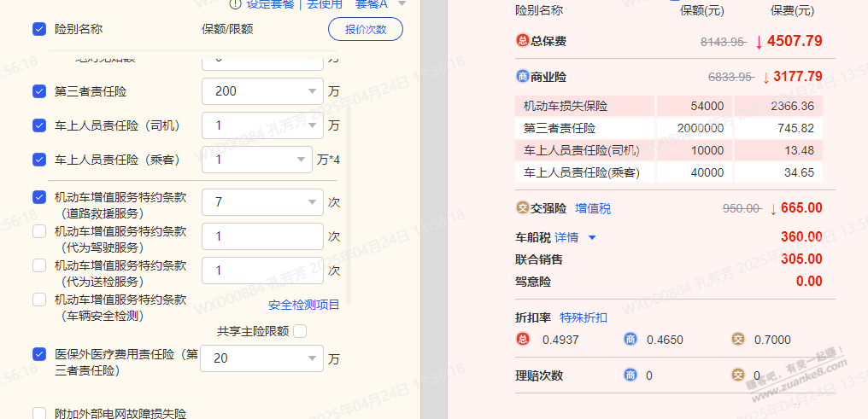Viewport: 868px width, 419px height.
Task: Click 特殊折扣 link
Action: 584,317
